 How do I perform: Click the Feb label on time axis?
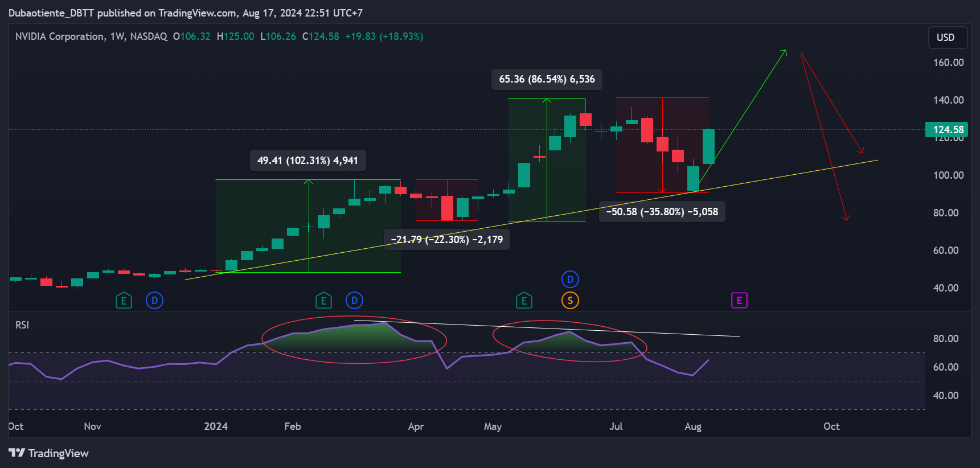click(x=293, y=426)
